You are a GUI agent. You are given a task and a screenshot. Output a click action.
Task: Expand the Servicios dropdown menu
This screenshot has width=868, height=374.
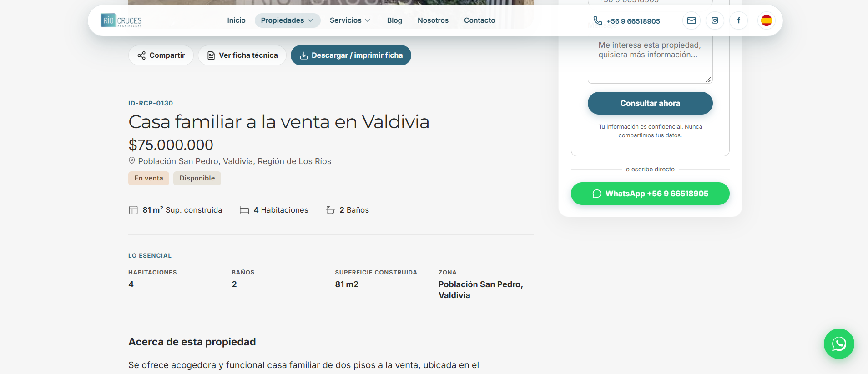[x=350, y=20]
